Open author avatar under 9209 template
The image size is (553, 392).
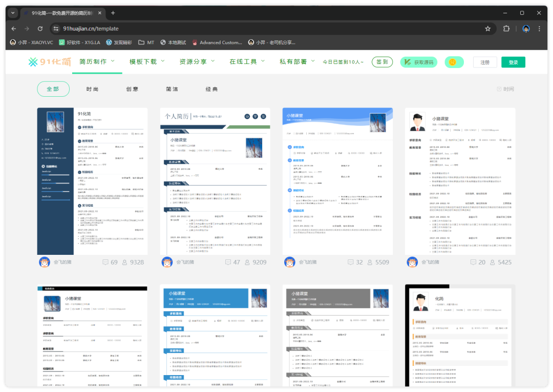pyautogui.click(x=167, y=263)
